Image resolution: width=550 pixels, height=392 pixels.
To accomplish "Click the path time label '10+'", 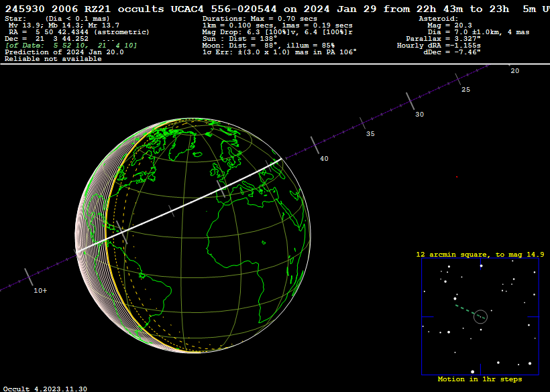I will pos(40,290).
